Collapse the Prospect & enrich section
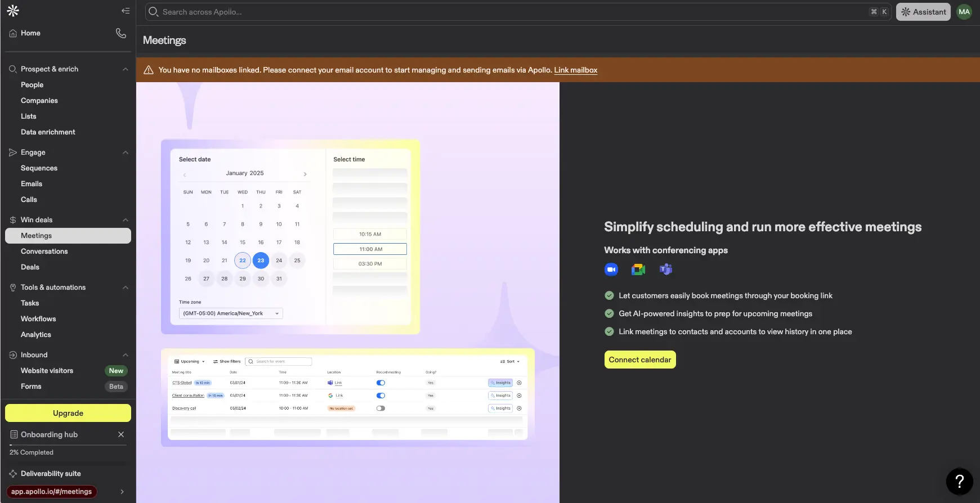The image size is (980, 503). click(x=126, y=69)
